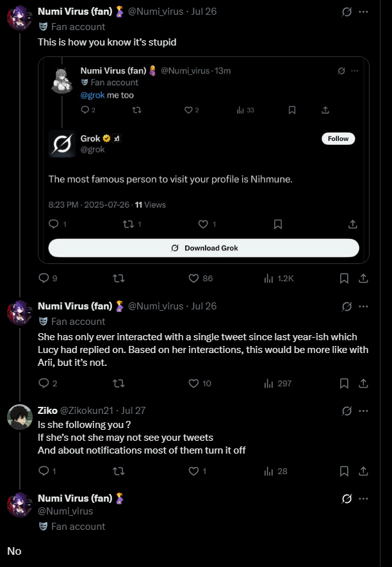This screenshot has width=392, height=567.
Task: Click Ziko's profile avatar
Action: click(20, 417)
